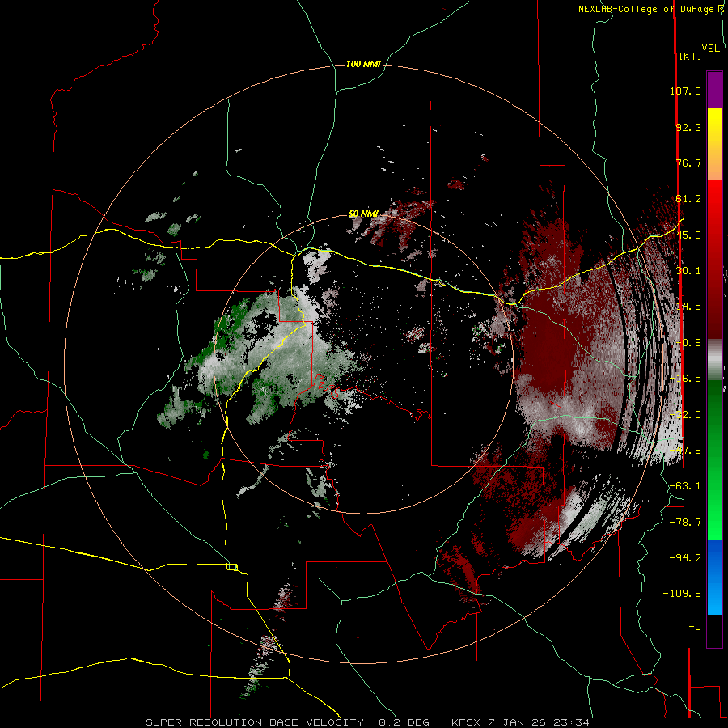Click the -47.6 value on velocity scale

[685, 451]
